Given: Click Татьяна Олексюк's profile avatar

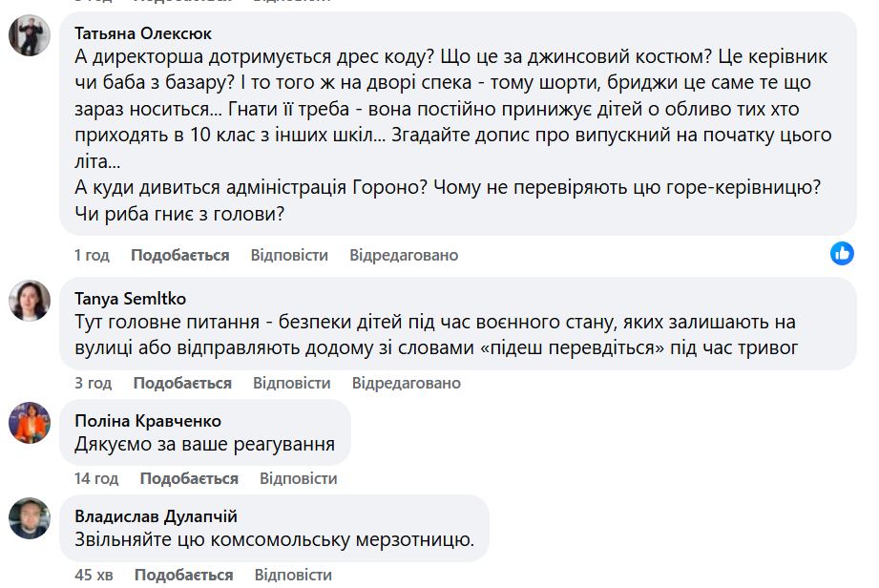Looking at the screenshot, I should pos(30,36).
